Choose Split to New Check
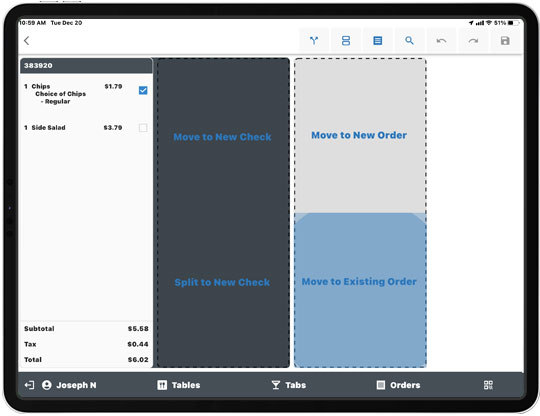 click(222, 282)
